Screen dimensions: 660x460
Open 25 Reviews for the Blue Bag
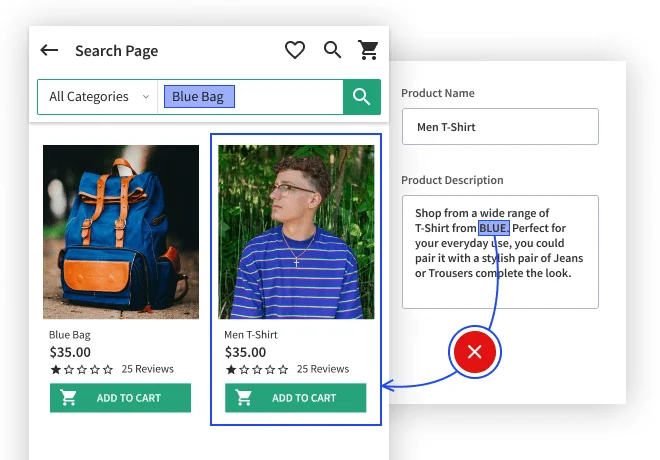147,369
